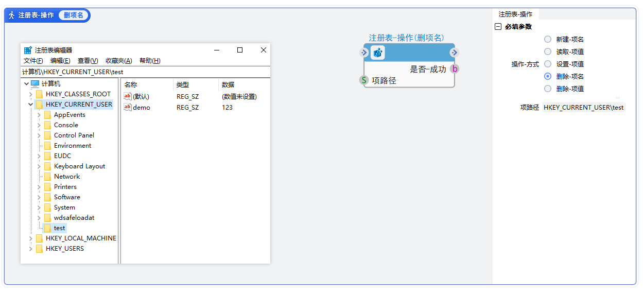This screenshot has width=644, height=294.
Task: Click the demo value string icon
Action: (128, 107)
